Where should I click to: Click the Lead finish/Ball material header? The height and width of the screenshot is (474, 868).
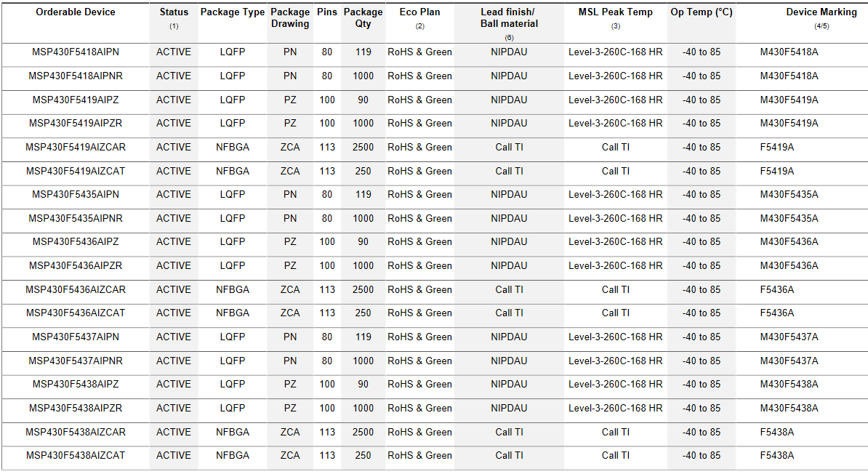click(509, 17)
